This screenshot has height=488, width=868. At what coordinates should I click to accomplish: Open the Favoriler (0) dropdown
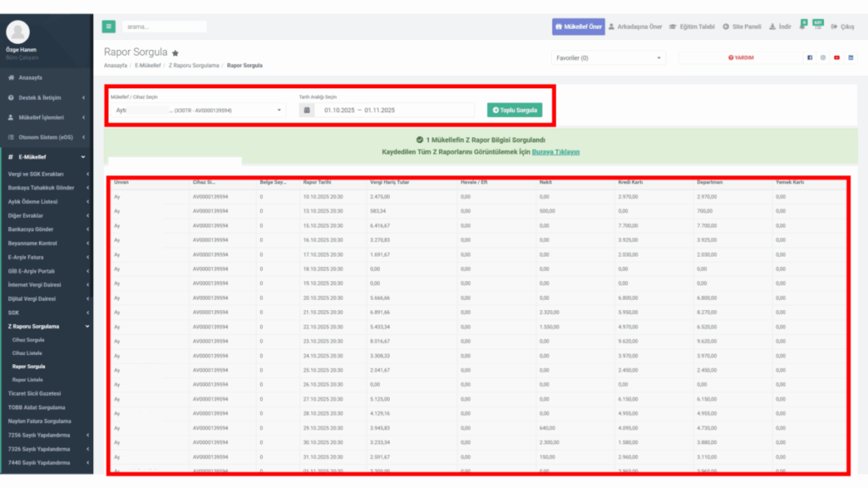tap(608, 58)
